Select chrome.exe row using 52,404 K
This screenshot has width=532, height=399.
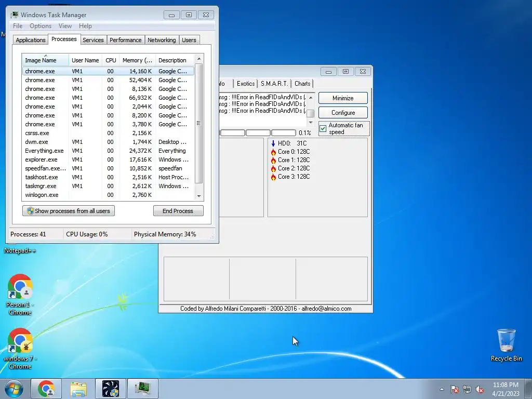coord(108,80)
